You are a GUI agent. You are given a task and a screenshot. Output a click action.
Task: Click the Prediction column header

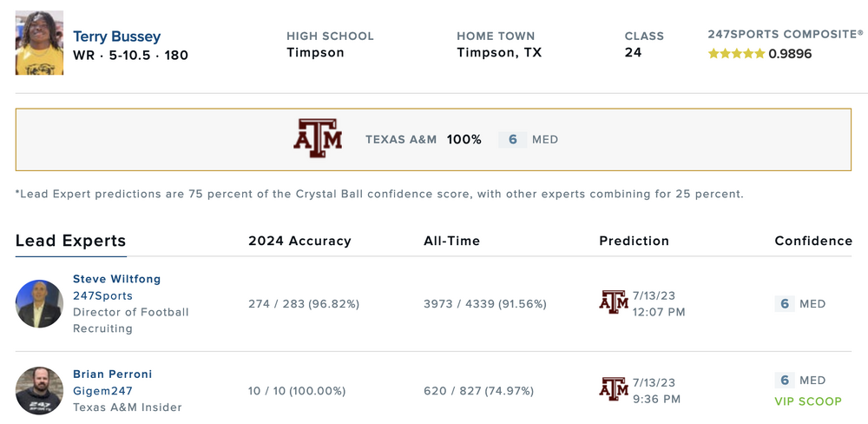pyautogui.click(x=634, y=241)
